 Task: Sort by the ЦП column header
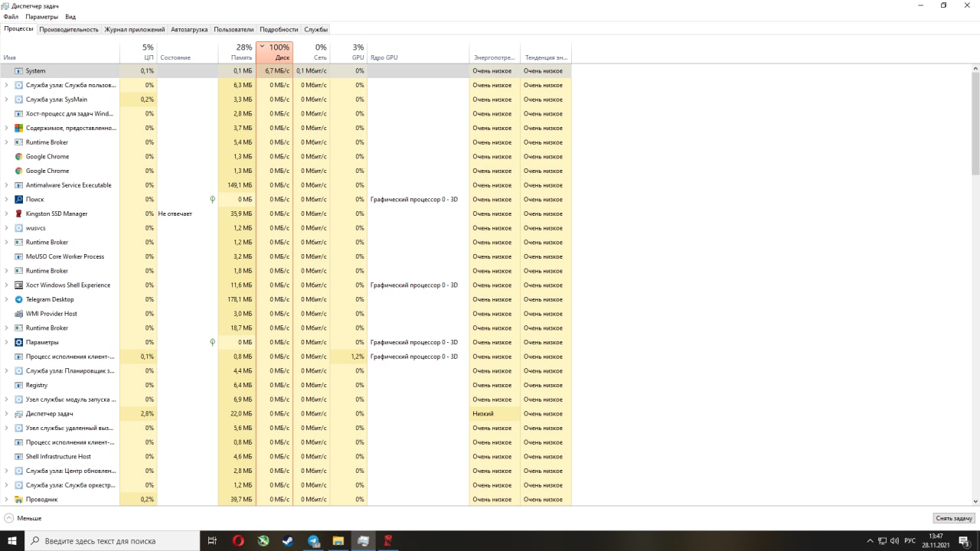(x=139, y=52)
